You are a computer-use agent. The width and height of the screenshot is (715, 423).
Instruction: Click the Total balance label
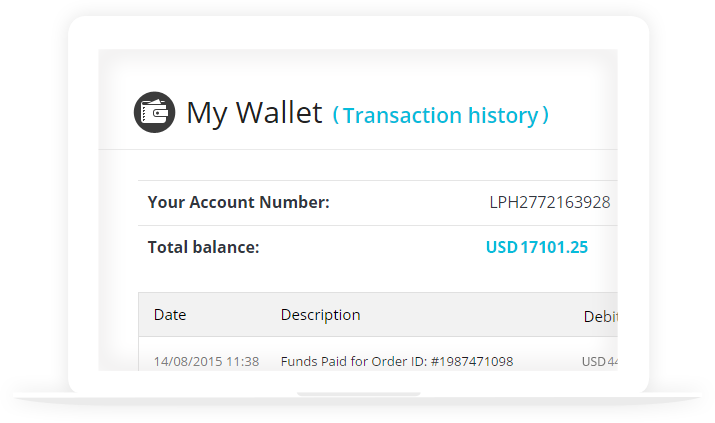click(203, 247)
